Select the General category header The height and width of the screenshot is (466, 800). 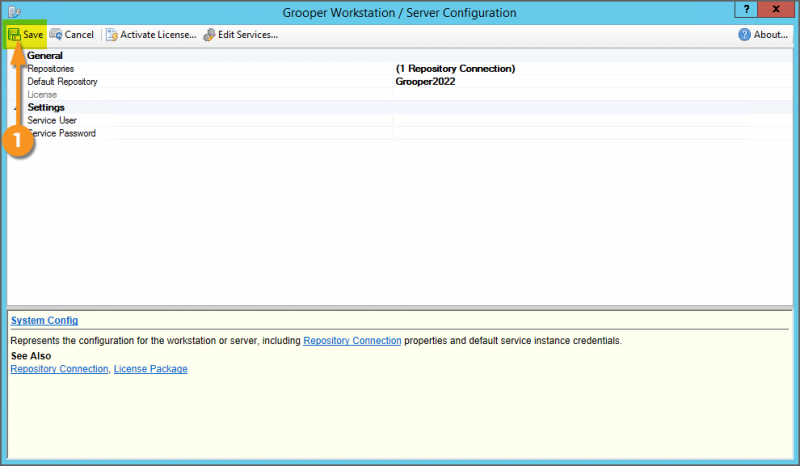45,56
